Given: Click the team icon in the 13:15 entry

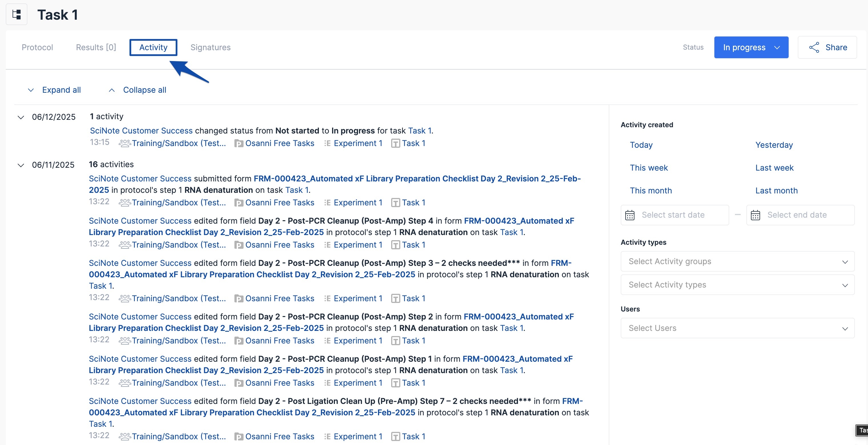Looking at the screenshot, I should tap(124, 143).
